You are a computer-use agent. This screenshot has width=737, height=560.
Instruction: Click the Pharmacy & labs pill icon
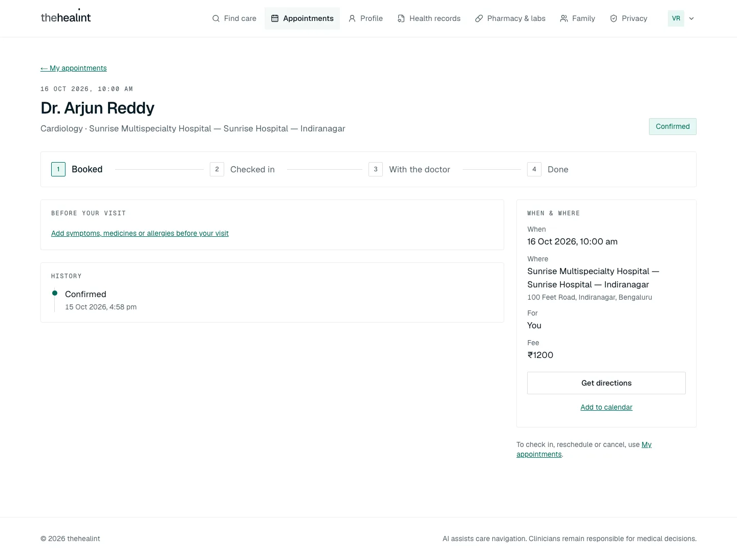479,18
